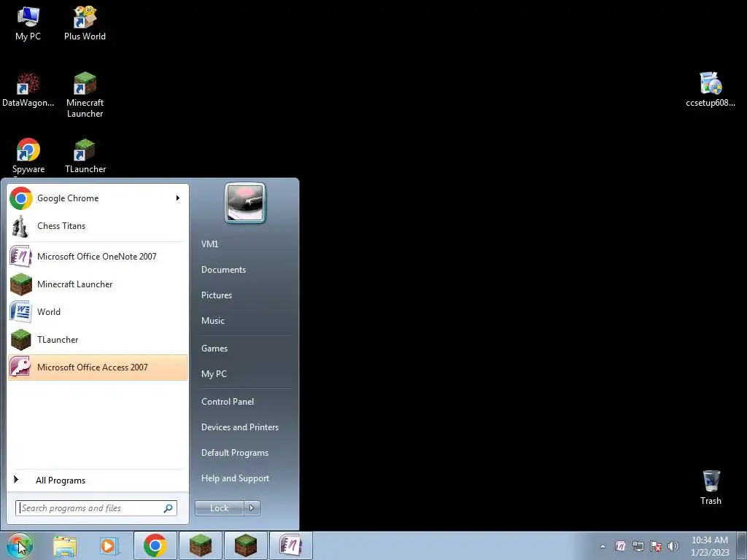Open Devices and Printers
The image size is (747, 560).
[x=240, y=427]
